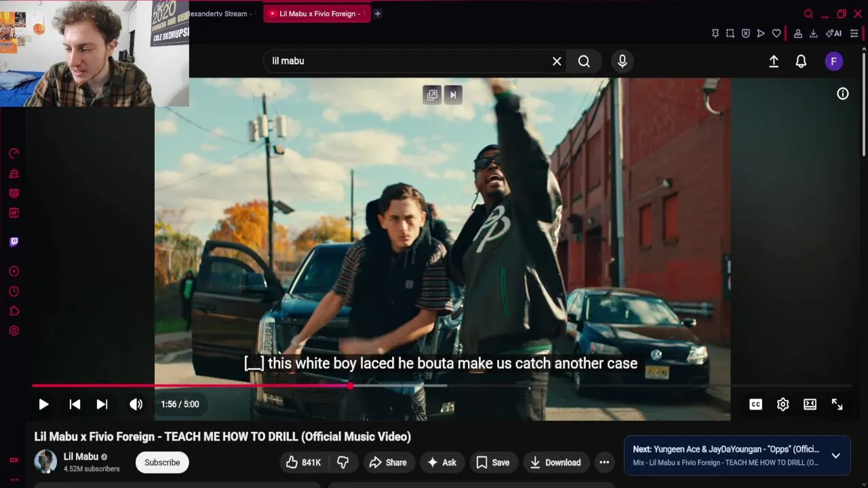Toggle closed captions off
This screenshot has width=868, height=488.
click(755, 404)
